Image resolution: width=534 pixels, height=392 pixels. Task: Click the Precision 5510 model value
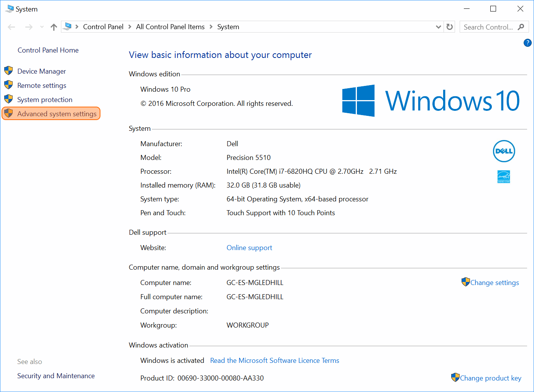click(x=248, y=158)
